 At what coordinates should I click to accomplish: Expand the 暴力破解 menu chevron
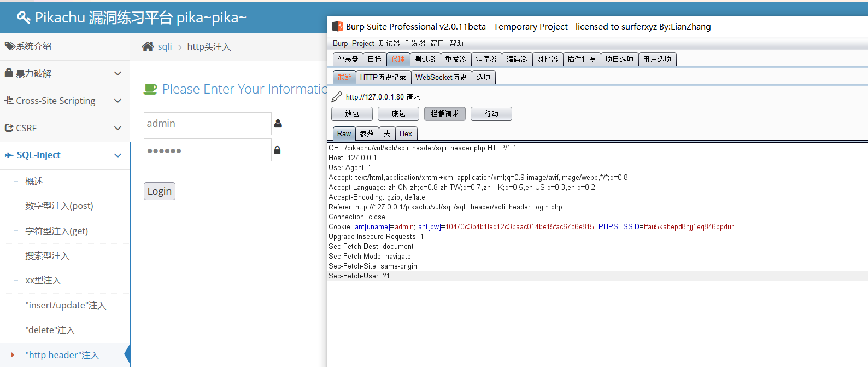(118, 73)
